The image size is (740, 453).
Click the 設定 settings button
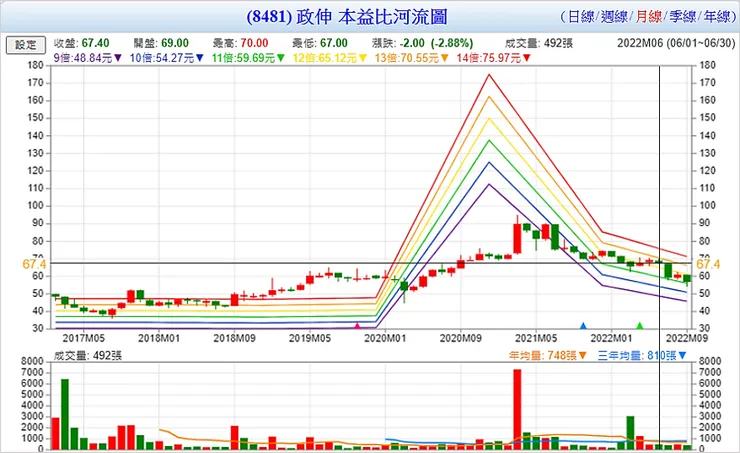(26, 45)
